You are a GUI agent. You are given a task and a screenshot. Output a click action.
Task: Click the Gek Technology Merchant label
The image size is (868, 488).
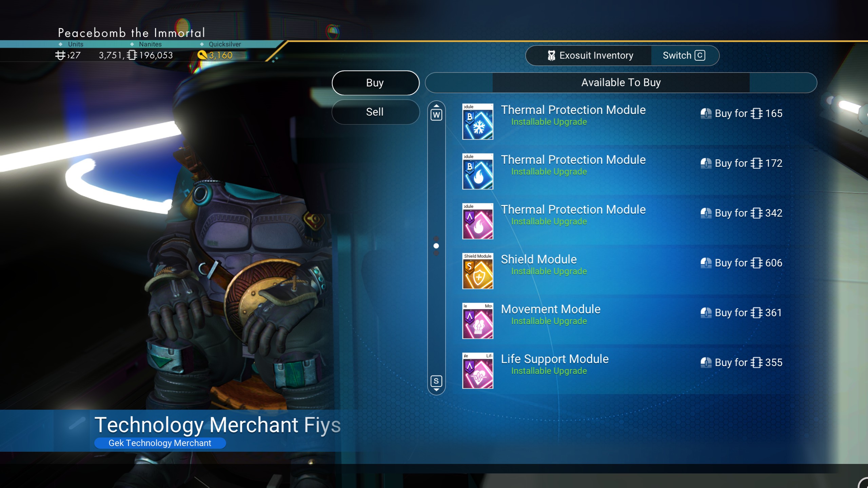[x=160, y=443]
